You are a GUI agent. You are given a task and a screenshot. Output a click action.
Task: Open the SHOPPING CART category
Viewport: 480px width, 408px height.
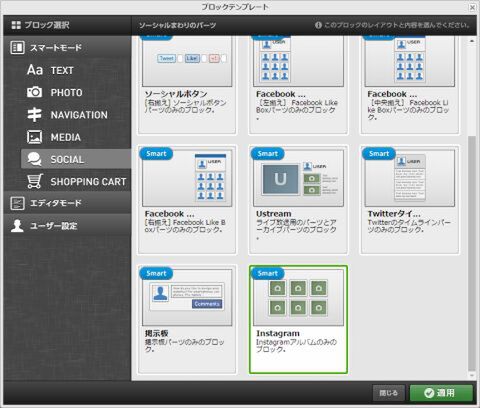[76, 181]
